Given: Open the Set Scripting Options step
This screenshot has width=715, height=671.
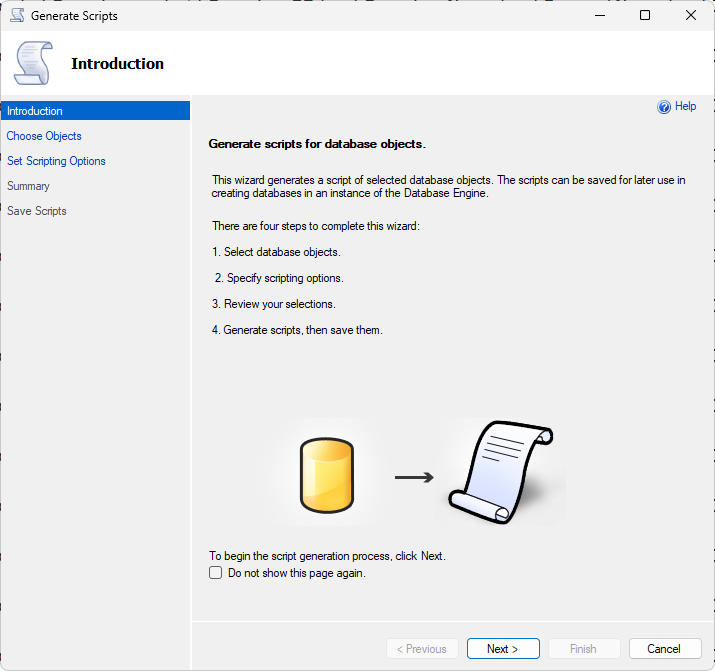Looking at the screenshot, I should [x=56, y=161].
